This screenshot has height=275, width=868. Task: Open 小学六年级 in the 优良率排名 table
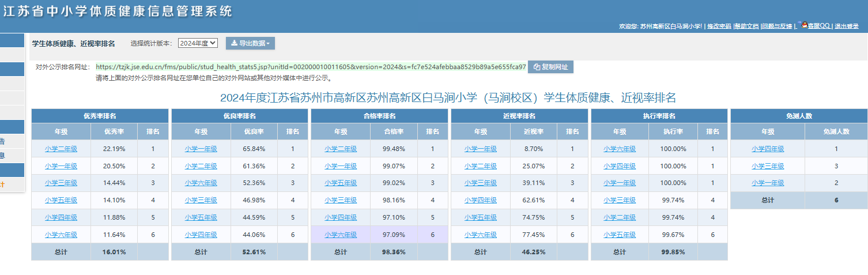pos(201,183)
